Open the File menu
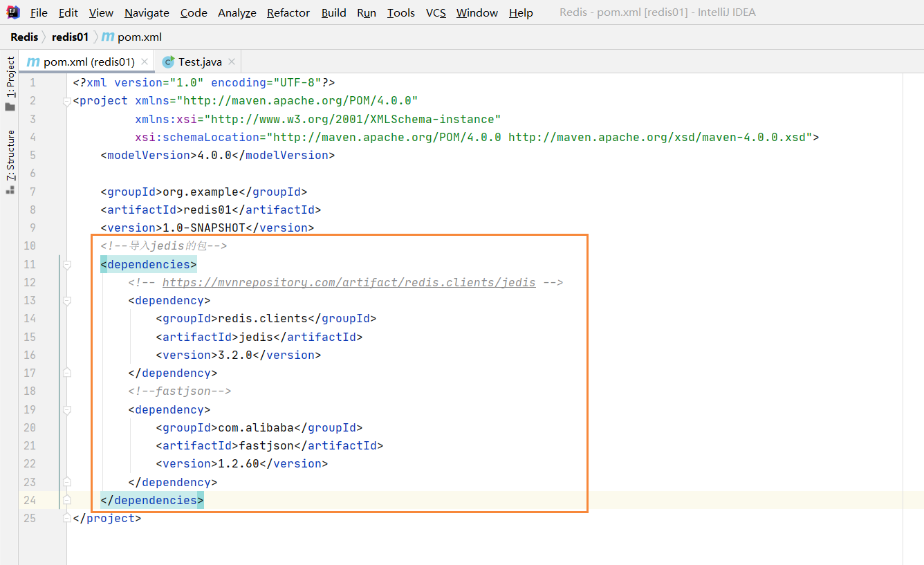 click(x=39, y=12)
